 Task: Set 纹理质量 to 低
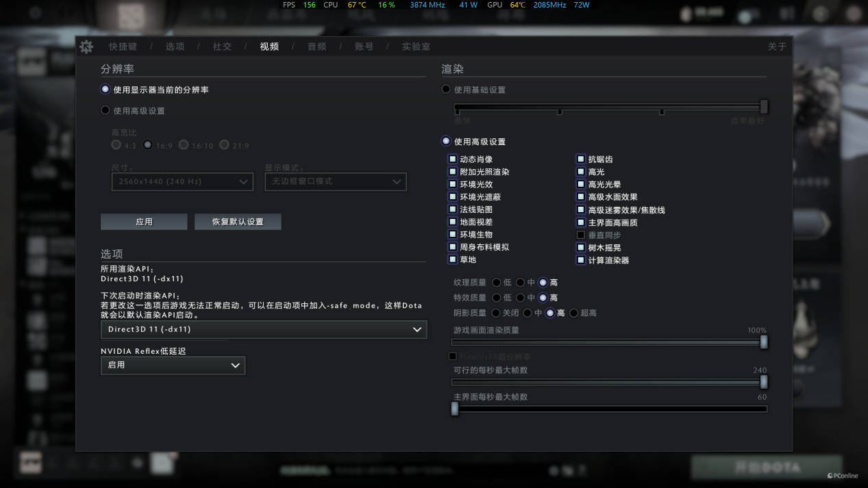(497, 282)
